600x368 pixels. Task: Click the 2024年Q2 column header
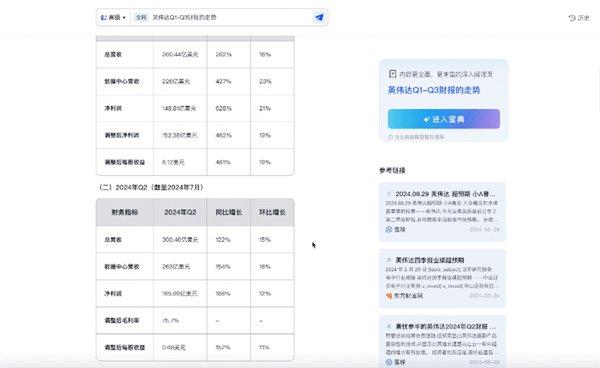click(180, 212)
